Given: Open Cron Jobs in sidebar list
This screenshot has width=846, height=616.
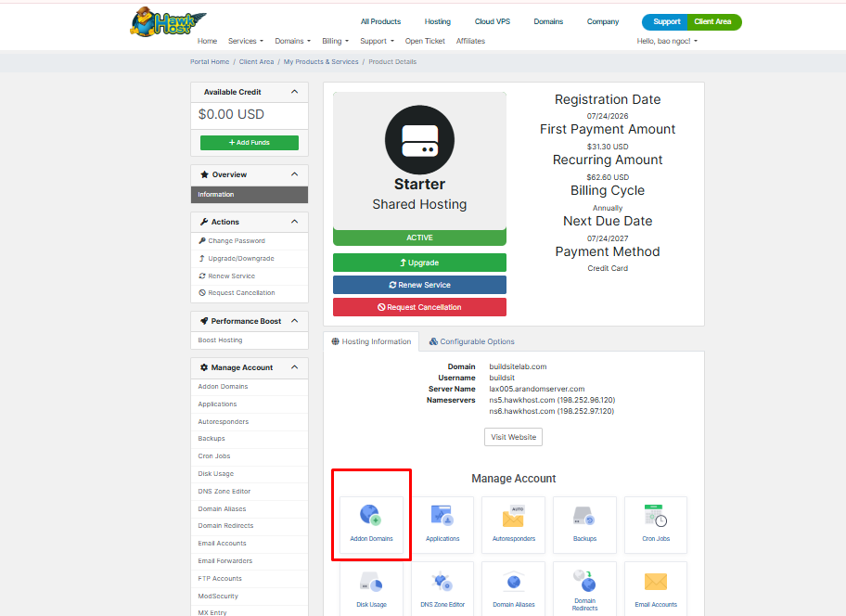Looking at the screenshot, I should click(250, 456).
